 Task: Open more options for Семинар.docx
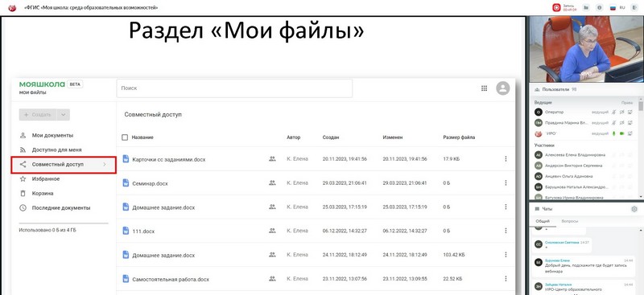click(x=506, y=183)
